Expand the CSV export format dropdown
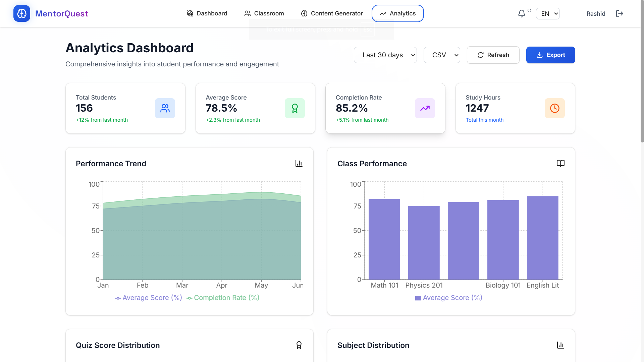The width and height of the screenshot is (644, 362). (441, 55)
